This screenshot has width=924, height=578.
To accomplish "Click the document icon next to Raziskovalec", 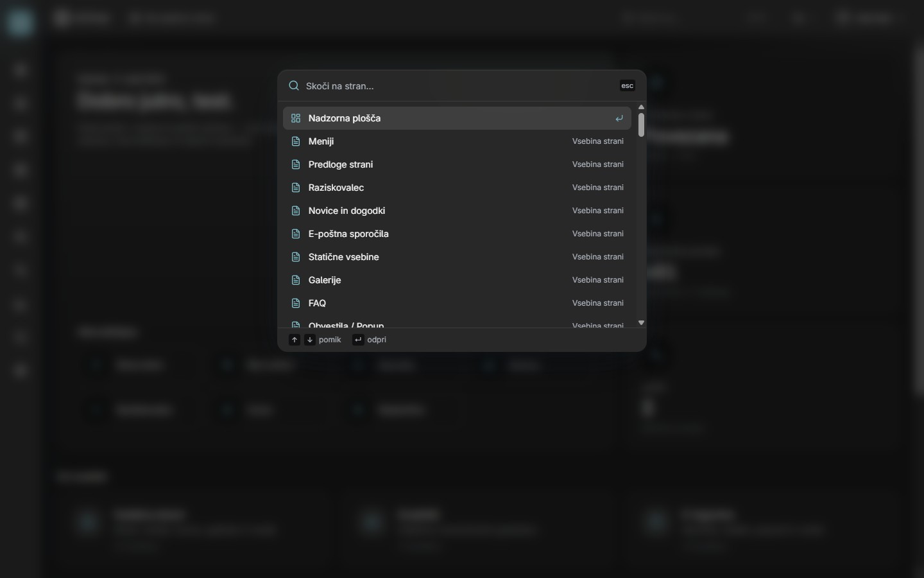I will coord(296,188).
